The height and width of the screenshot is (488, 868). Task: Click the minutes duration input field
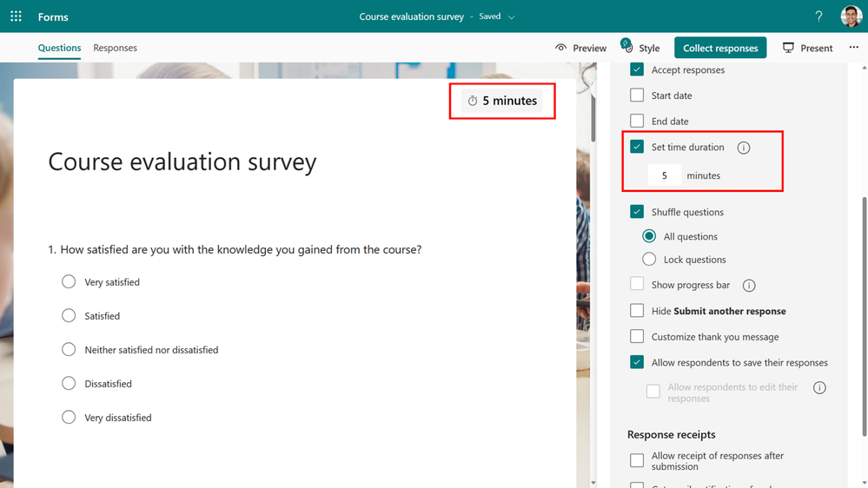665,175
